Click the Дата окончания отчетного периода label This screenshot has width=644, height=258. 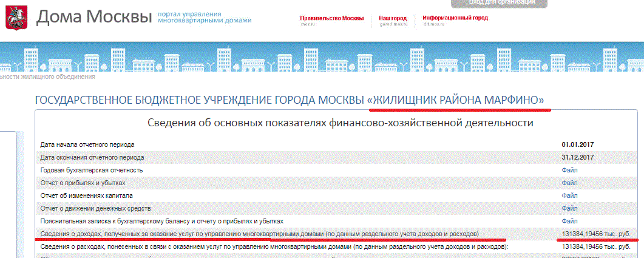coord(92,157)
